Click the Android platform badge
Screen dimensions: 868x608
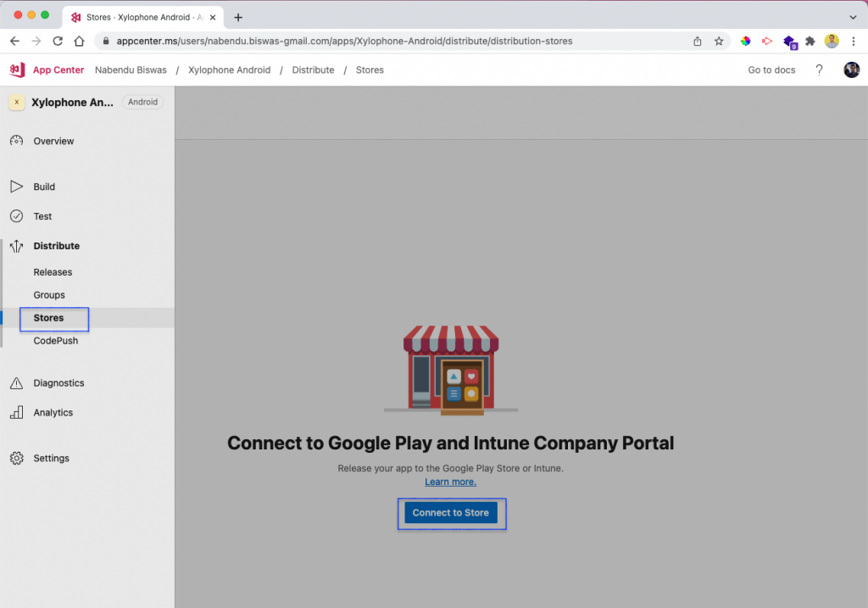(142, 102)
